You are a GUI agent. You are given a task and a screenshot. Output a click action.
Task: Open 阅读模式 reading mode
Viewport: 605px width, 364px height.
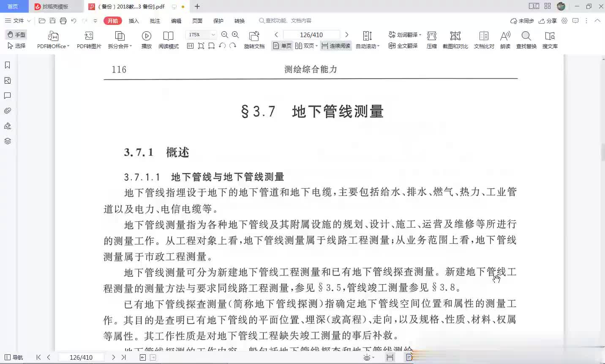pos(168,36)
